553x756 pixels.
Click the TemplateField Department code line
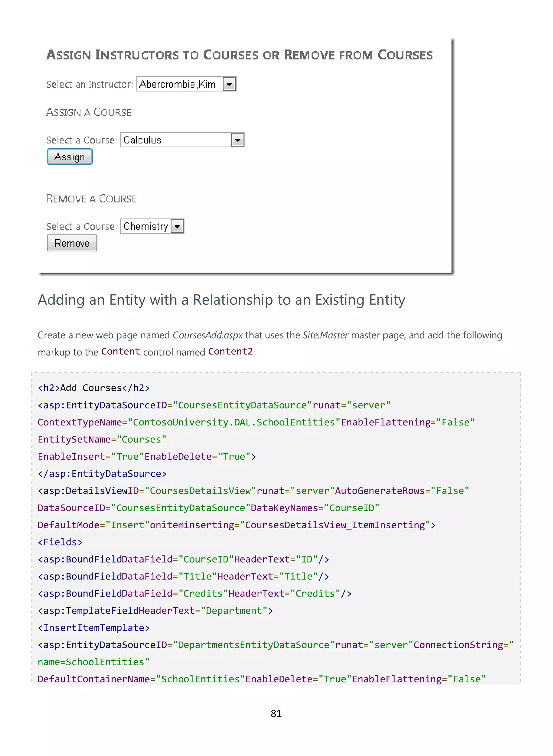[156, 611]
